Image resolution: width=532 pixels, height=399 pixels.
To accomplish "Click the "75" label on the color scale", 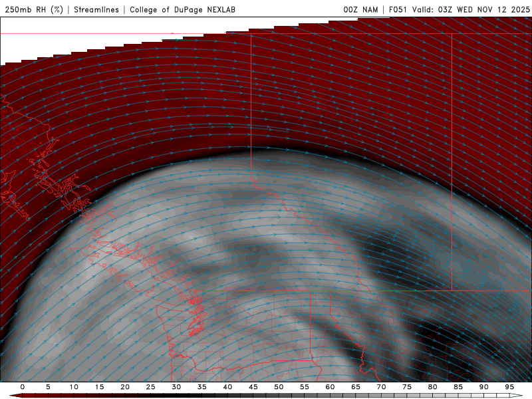I will pyautogui.click(x=407, y=387).
